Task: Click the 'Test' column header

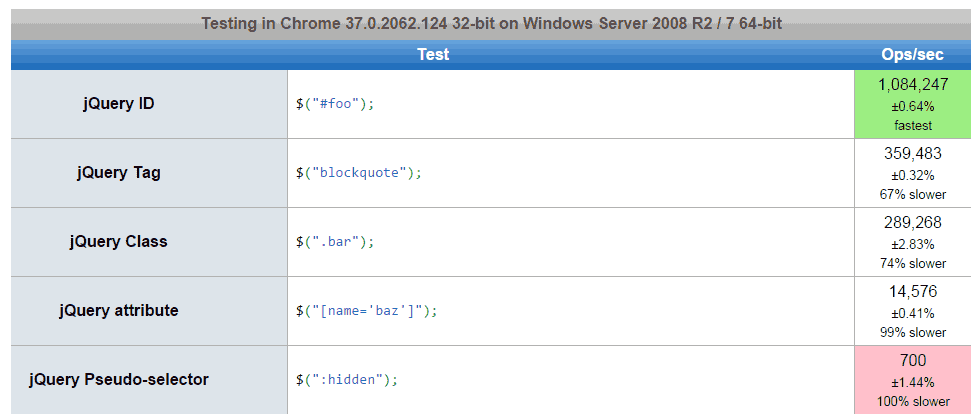Action: coord(433,54)
